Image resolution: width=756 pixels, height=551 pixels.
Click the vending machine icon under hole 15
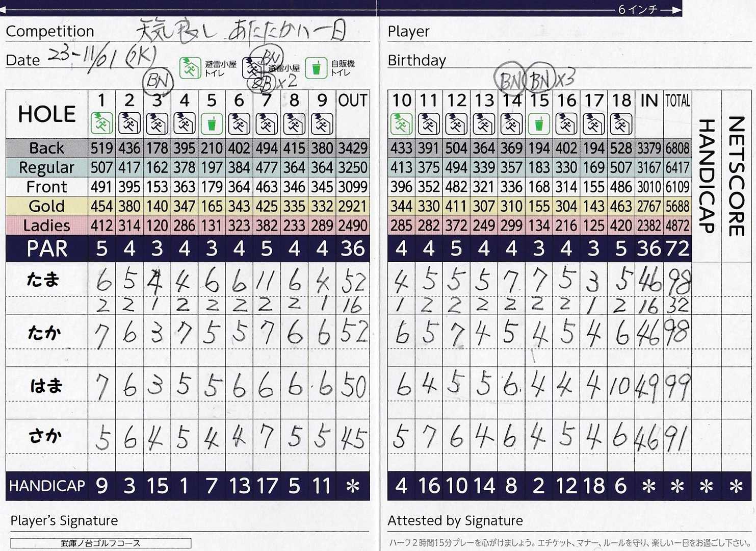[539, 123]
